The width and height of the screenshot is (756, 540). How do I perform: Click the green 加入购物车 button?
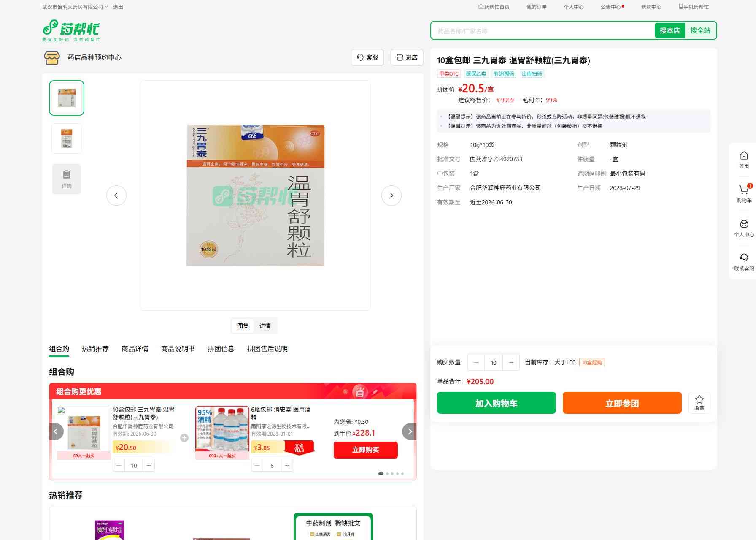[496, 403]
